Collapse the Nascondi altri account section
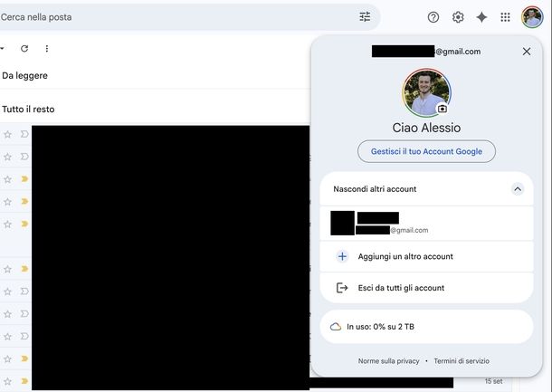The width and height of the screenshot is (552, 392). [517, 189]
